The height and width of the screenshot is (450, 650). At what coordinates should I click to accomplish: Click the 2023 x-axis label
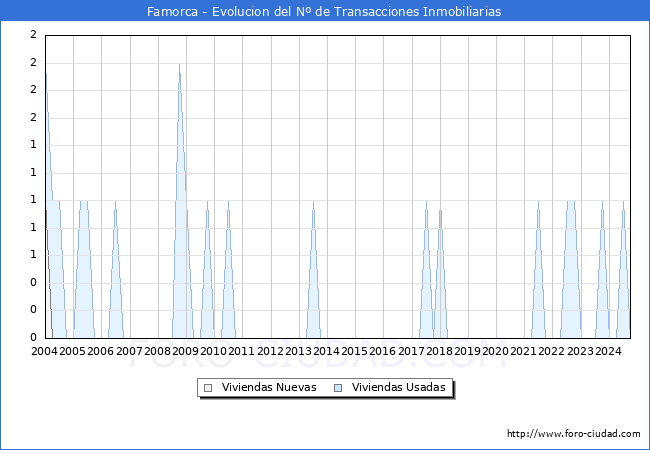[580, 351]
